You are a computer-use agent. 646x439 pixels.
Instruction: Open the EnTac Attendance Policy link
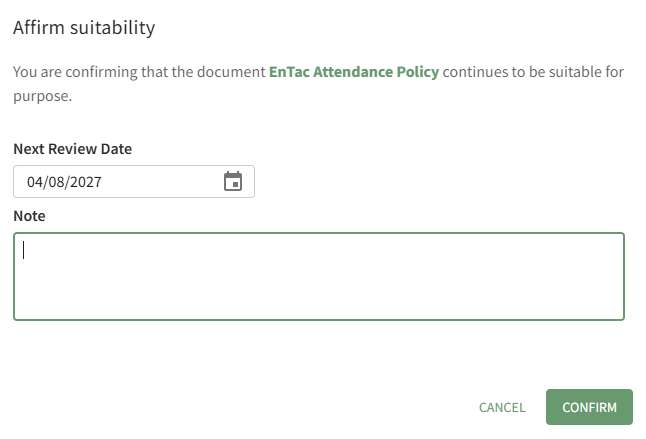click(x=354, y=73)
